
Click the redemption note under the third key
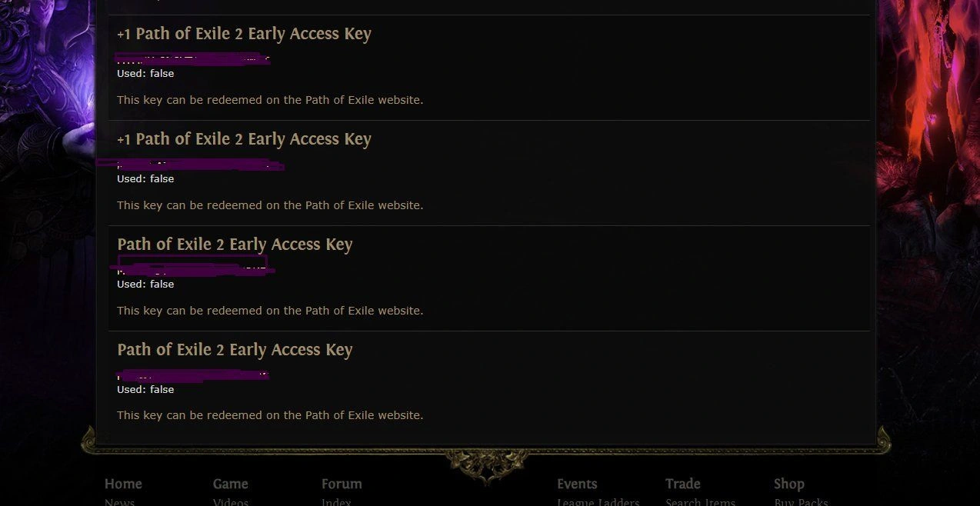(270, 311)
